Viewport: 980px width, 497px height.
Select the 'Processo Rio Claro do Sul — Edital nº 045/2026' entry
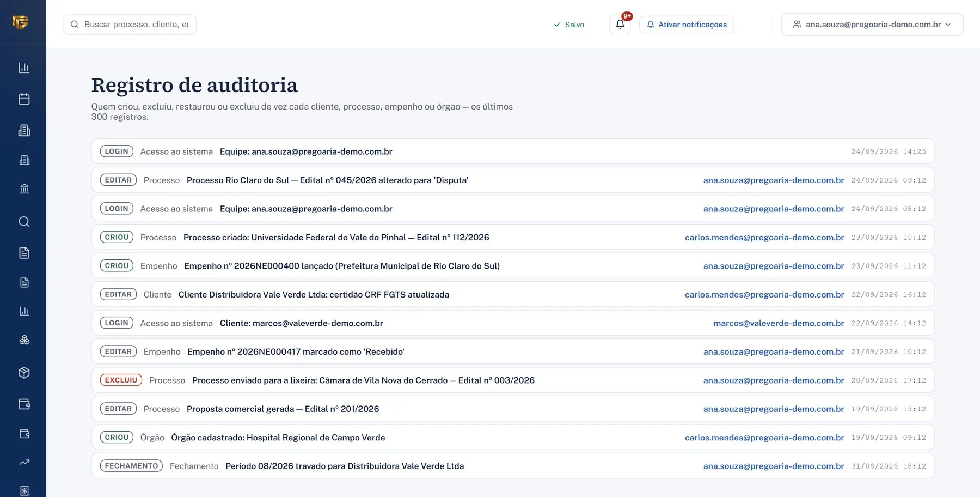327,180
